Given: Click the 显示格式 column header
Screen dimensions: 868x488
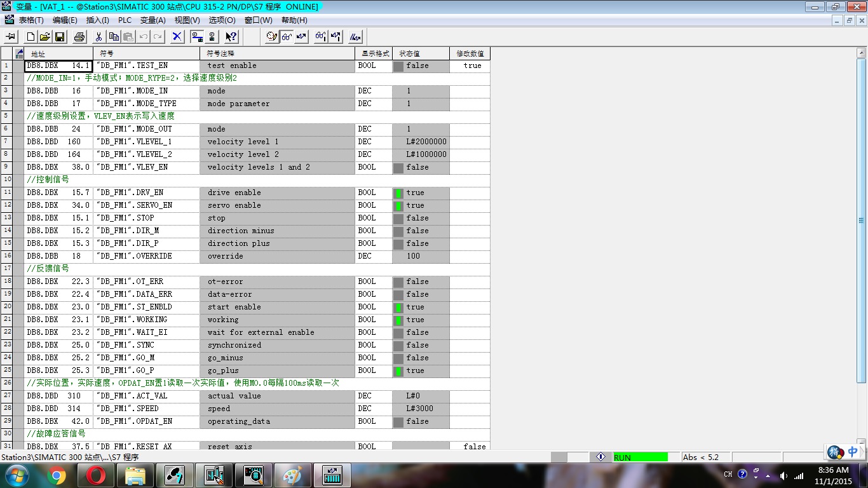Looking at the screenshot, I should click(x=374, y=53).
